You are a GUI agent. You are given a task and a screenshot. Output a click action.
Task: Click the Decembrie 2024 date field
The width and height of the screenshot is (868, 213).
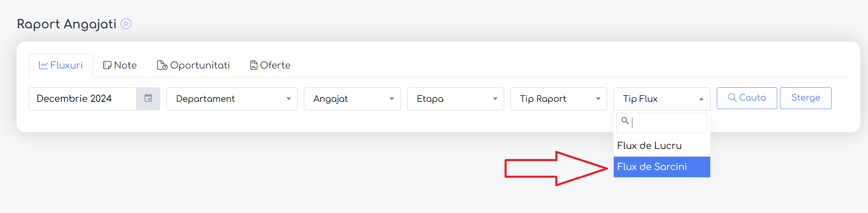click(83, 99)
